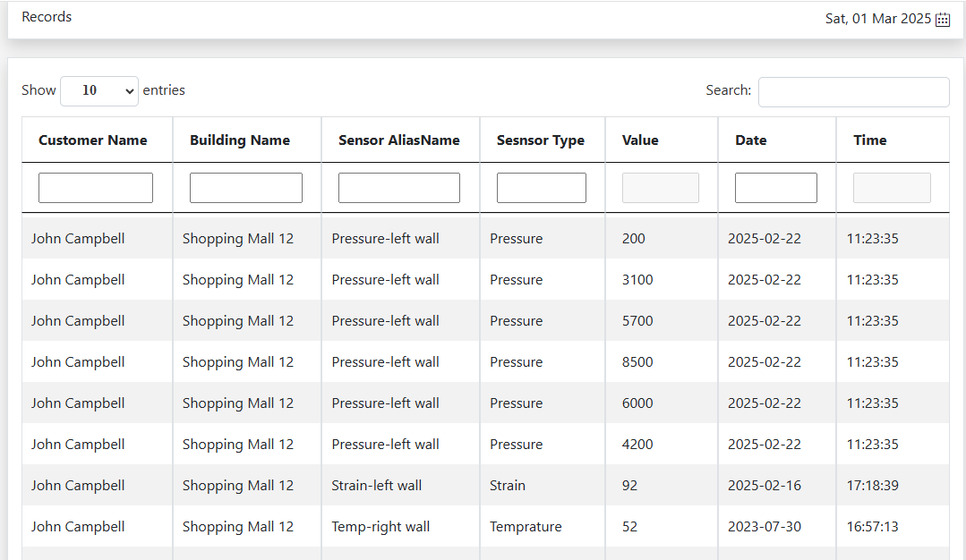
Task: Click the Sat, 01 Mar 2025 date text
Action: [x=877, y=19]
